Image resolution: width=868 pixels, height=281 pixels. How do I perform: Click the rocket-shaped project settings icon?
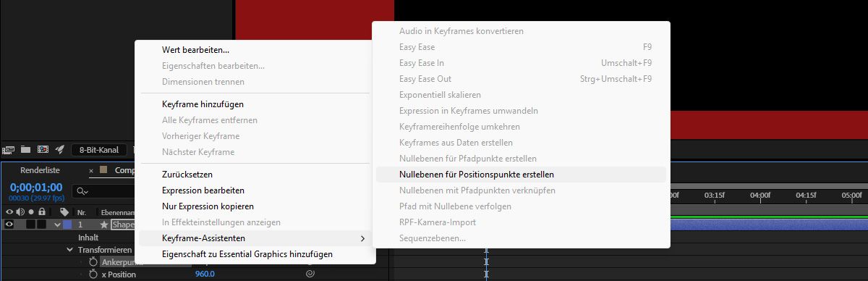tap(60, 150)
